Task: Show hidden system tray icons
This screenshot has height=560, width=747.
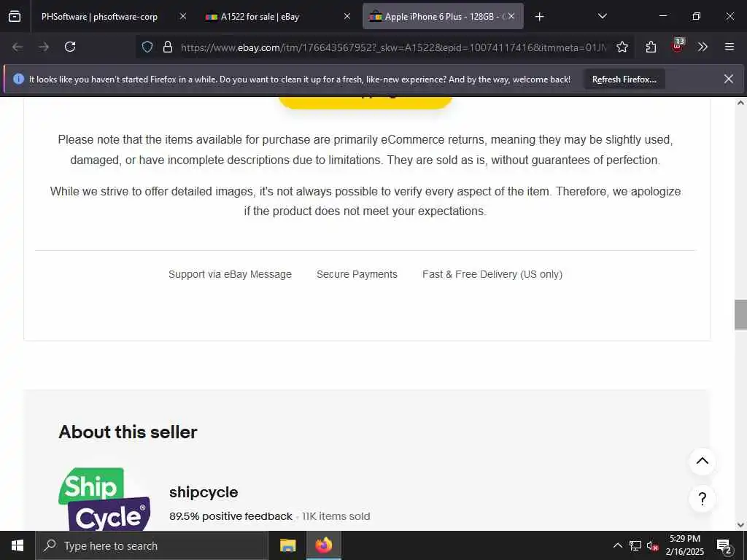Action: pos(617,545)
